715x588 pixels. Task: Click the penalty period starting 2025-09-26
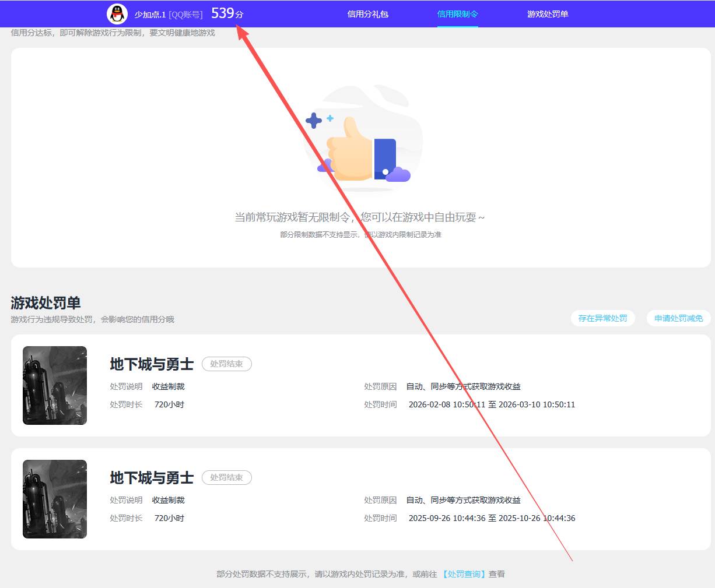click(x=492, y=518)
